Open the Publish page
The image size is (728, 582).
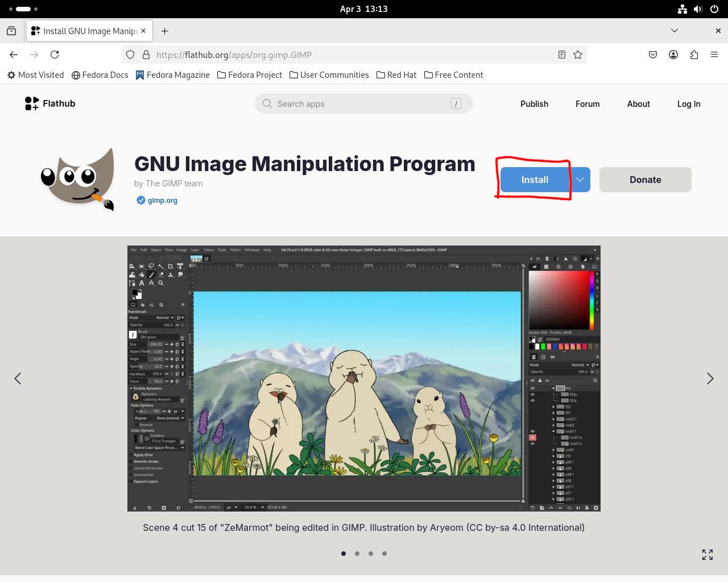(534, 103)
